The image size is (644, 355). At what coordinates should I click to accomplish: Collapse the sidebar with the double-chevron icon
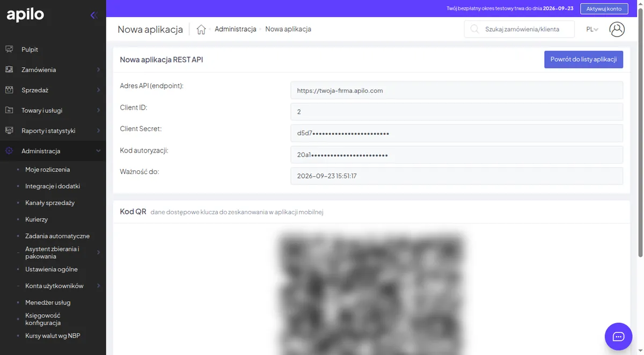(93, 16)
